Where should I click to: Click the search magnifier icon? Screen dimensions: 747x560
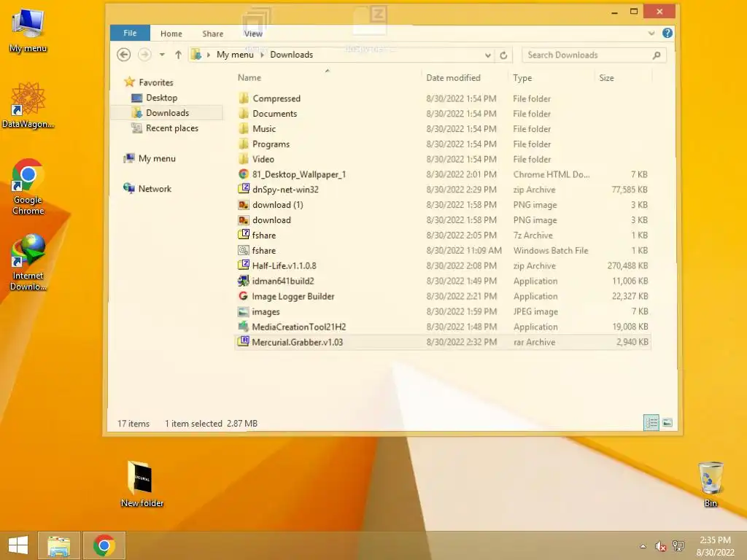click(657, 55)
